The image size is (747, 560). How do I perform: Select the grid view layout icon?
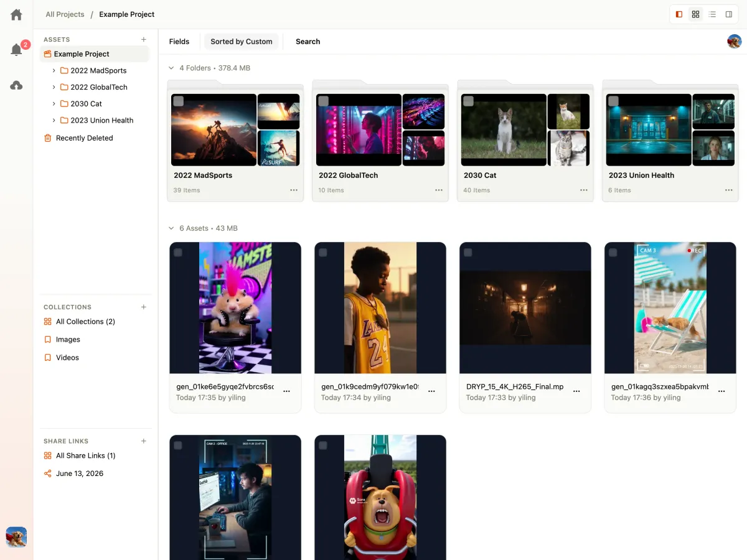[696, 14]
